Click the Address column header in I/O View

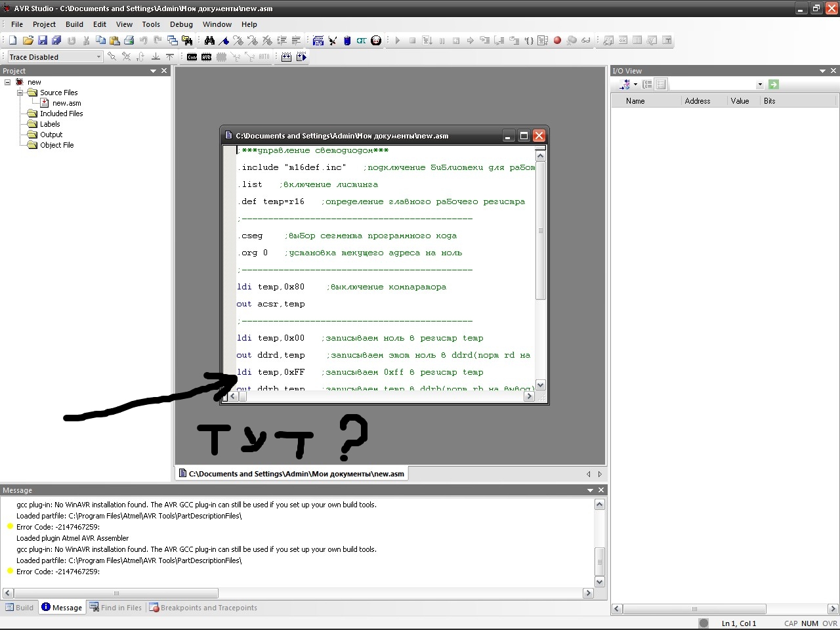point(697,101)
